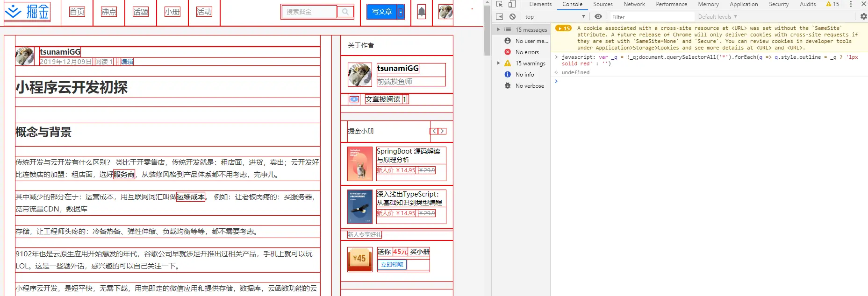Open the TypeScript booklet cover

360,207
